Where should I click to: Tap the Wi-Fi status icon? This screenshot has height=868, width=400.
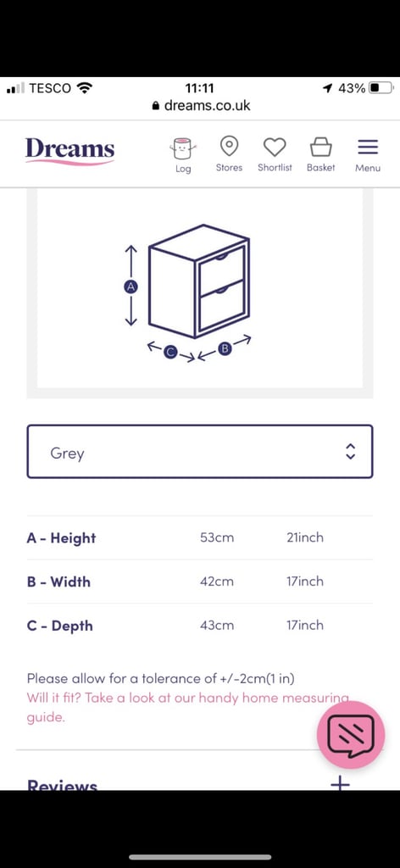85,88
